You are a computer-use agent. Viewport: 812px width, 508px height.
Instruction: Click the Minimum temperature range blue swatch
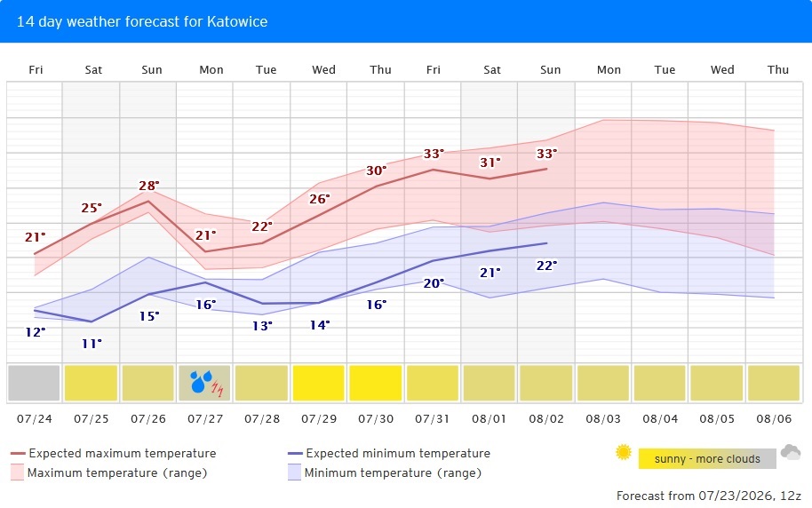(294, 472)
